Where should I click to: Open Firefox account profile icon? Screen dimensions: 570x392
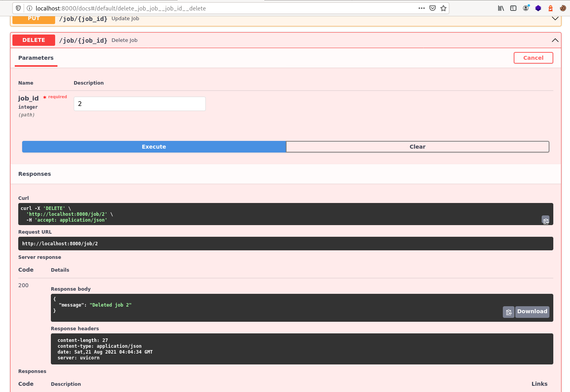pyautogui.click(x=526, y=8)
